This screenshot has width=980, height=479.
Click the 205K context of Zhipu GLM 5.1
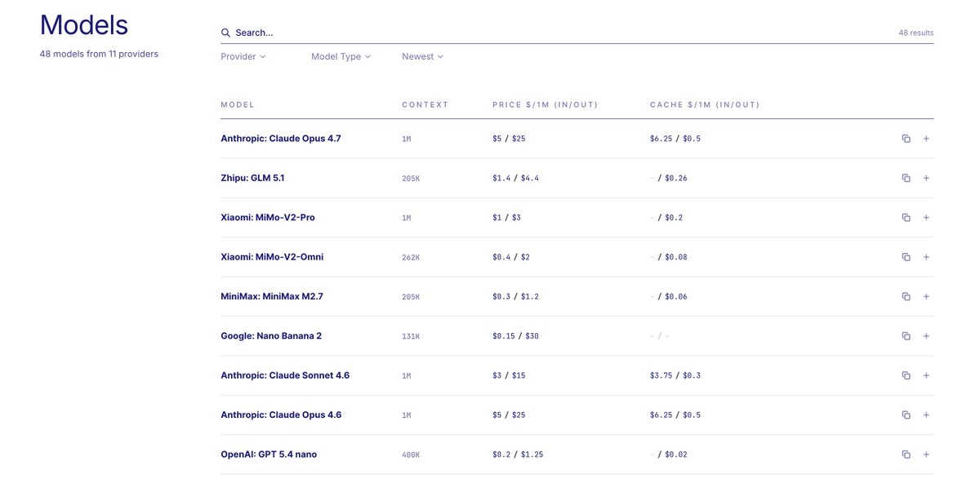[411, 179]
